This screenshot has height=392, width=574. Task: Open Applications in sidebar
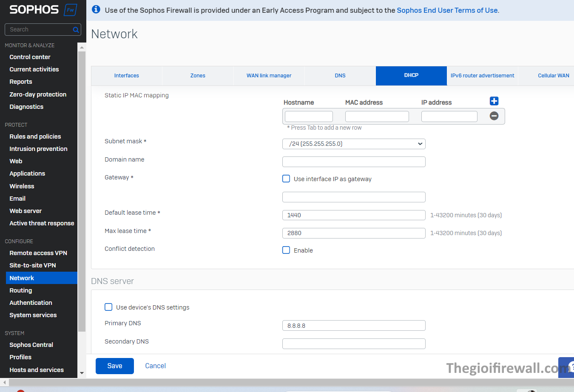(27, 173)
